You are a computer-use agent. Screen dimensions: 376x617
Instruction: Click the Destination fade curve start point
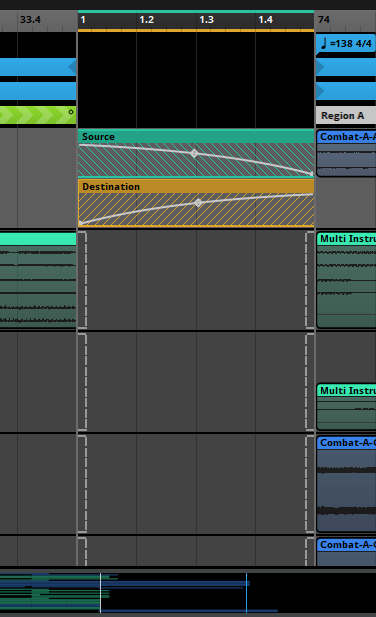[81, 223]
